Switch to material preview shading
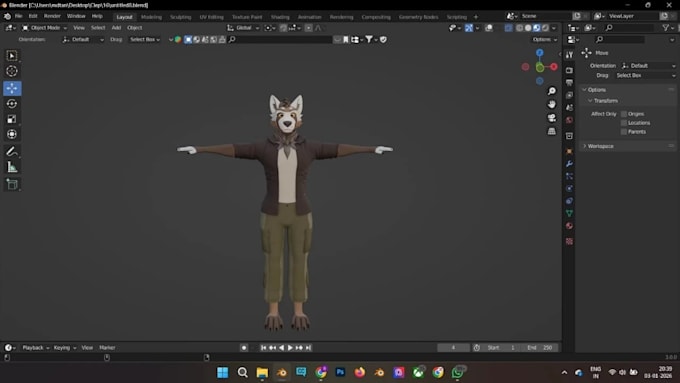The height and width of the screenshot is (383, 680). [536, 28]
